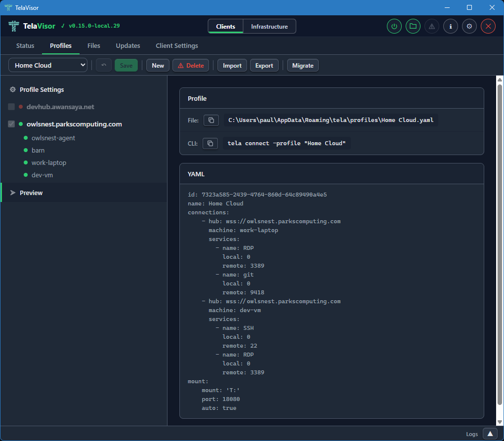Click the scrollbar down arrow
Viewport: 504px width, 441px height.
click(500, 422)
